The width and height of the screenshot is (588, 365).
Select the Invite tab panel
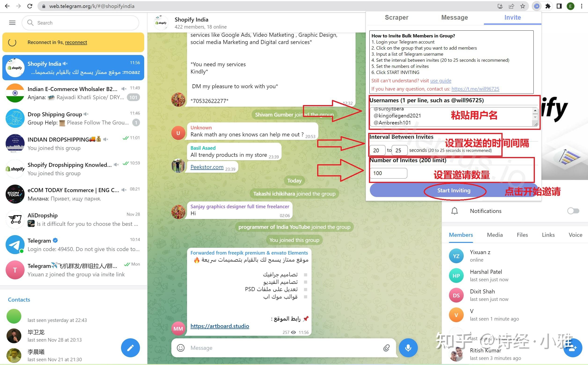(x=512, y=17)
